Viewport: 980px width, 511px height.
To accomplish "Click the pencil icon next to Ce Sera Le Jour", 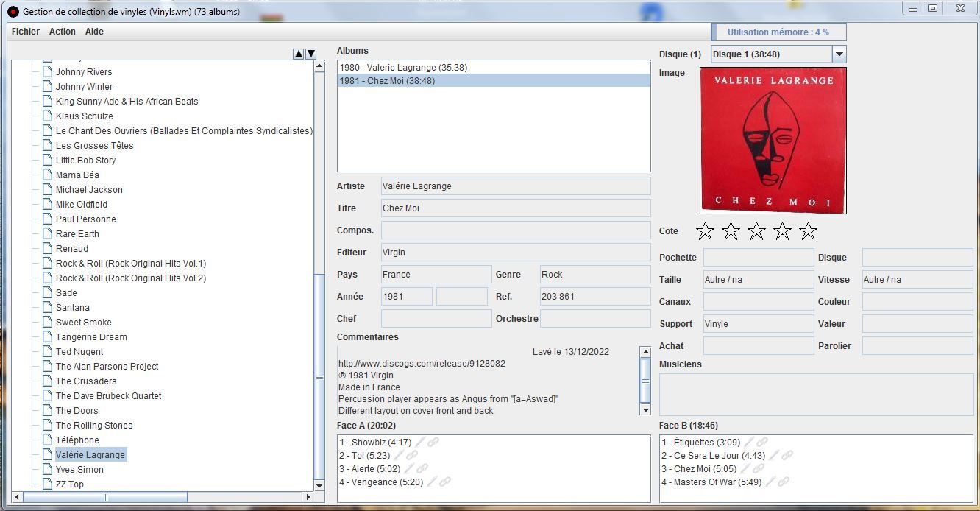I will click(x=774, y=455).
